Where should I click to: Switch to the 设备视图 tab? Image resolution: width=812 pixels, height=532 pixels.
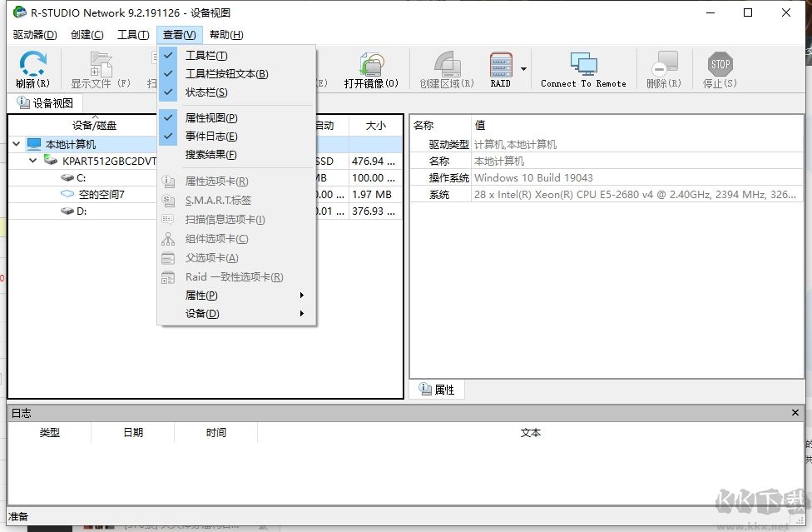click(x=45, y=103)
